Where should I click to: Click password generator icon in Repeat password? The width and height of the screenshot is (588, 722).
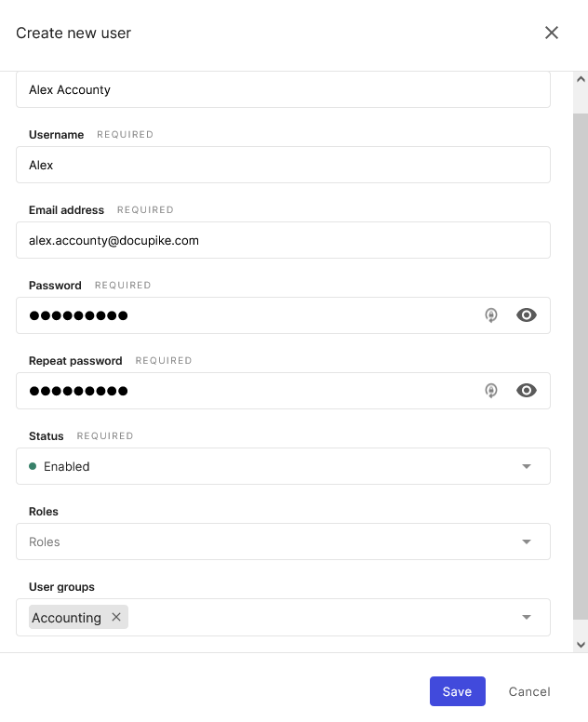coord(491,391)
